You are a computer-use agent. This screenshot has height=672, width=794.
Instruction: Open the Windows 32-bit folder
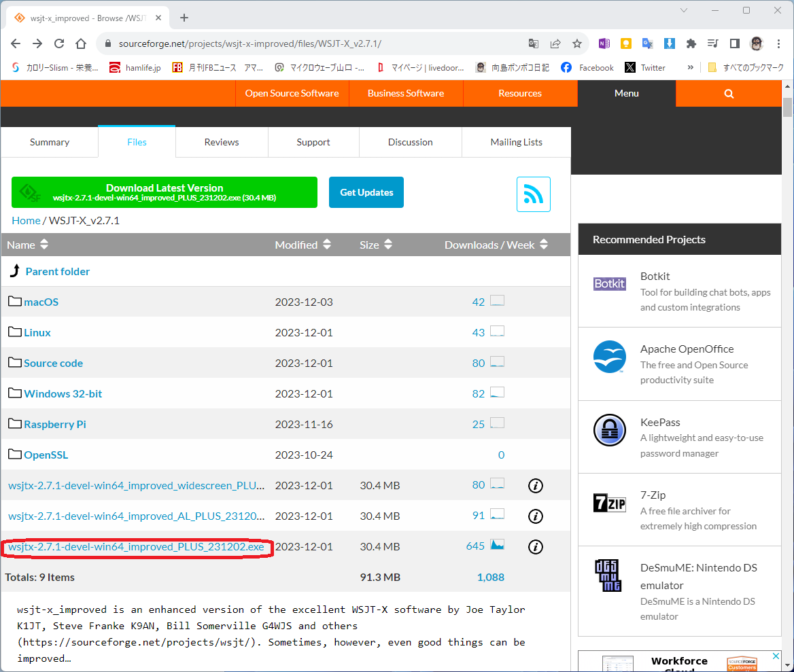pos(63,393)
